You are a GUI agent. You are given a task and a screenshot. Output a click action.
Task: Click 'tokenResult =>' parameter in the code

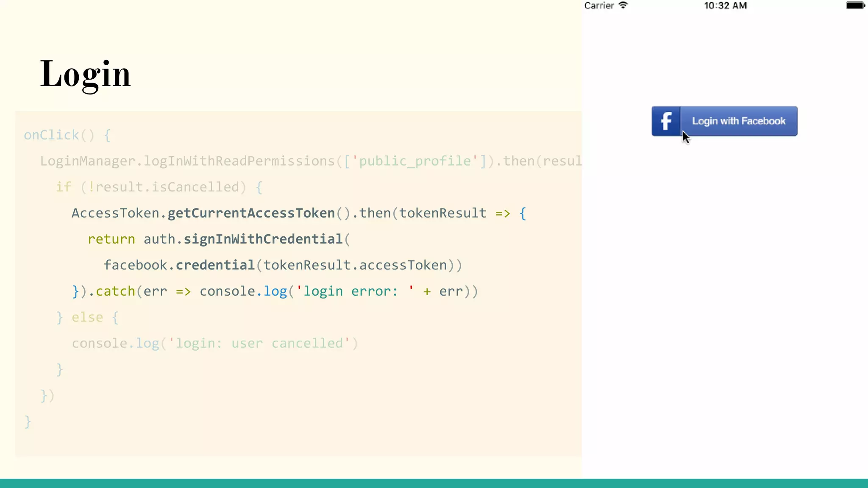[x=455, y=213]
